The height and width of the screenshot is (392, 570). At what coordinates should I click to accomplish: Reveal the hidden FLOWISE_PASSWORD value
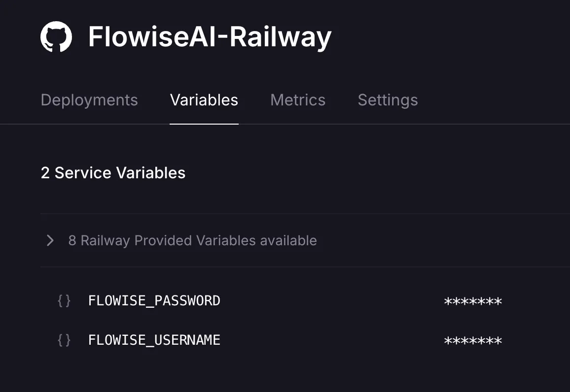tap(472, 301)
